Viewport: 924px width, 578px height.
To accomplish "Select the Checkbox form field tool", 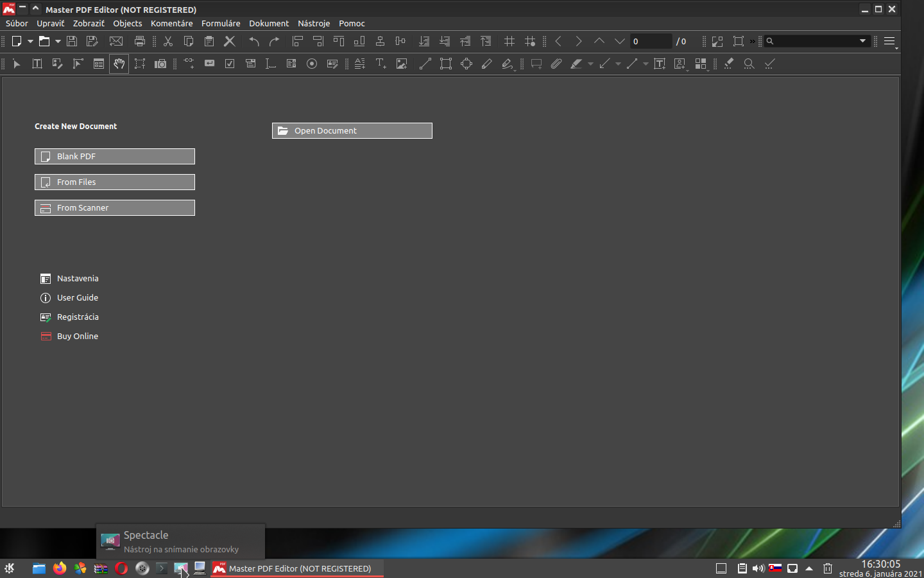I will (230, 64).
